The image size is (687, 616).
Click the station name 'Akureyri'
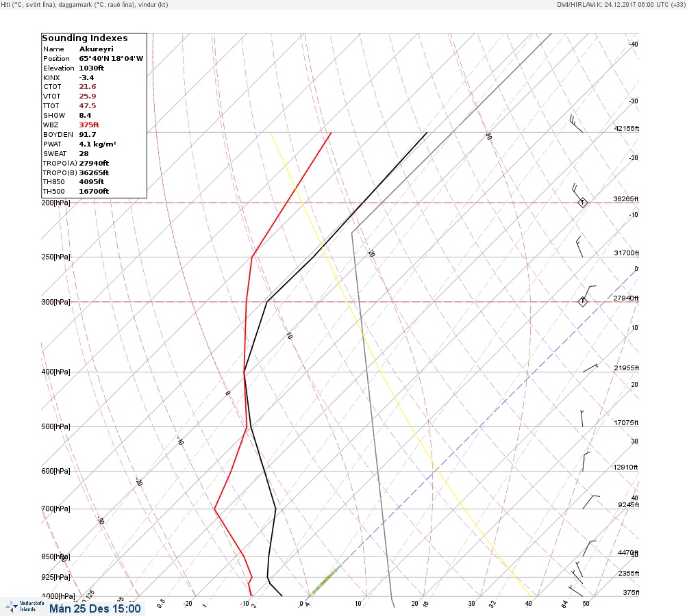point(96,49)
